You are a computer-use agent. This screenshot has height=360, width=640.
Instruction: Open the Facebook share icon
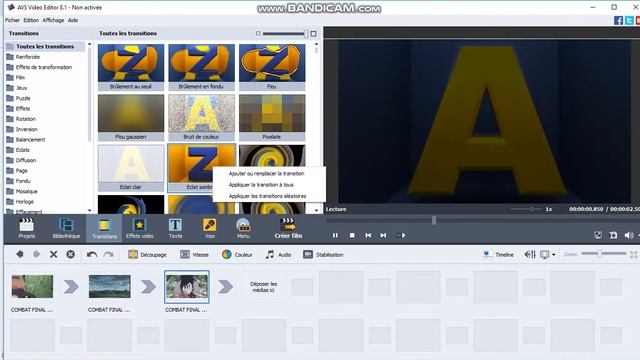tap(619, 20)
